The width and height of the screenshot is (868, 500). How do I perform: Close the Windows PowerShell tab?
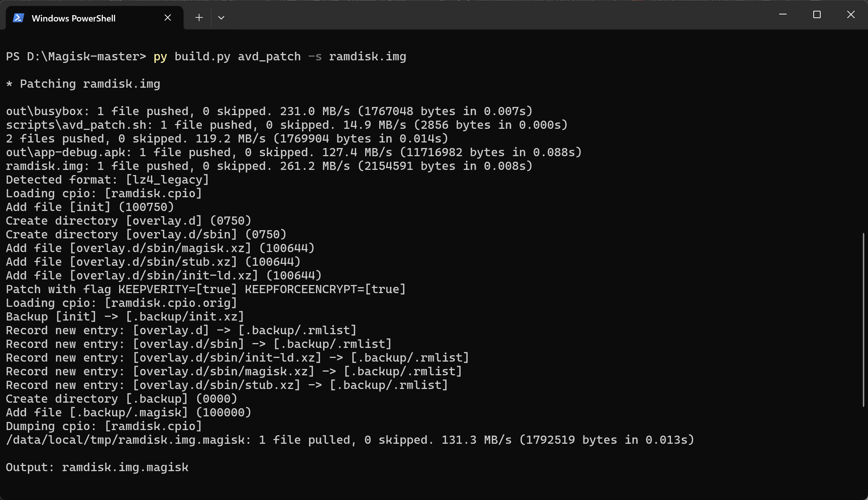(x=168, y=17)
